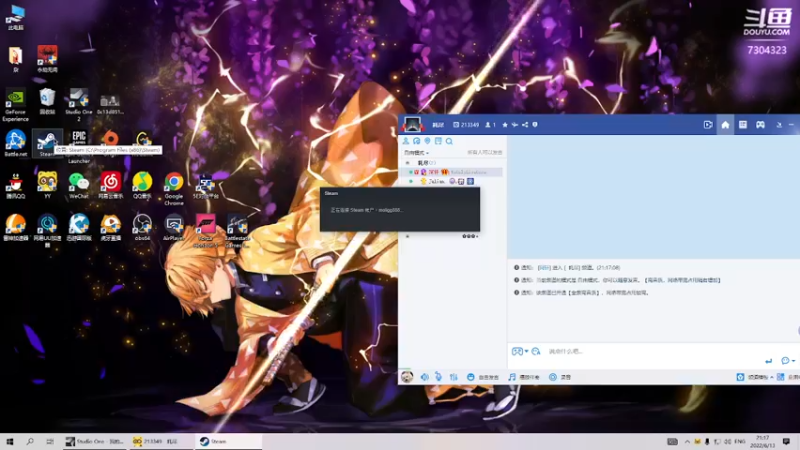The width and height of the screenshot is (800, 450).
Task: Open the grid apps icon in YY header
Action: click(x=743, y=125)
